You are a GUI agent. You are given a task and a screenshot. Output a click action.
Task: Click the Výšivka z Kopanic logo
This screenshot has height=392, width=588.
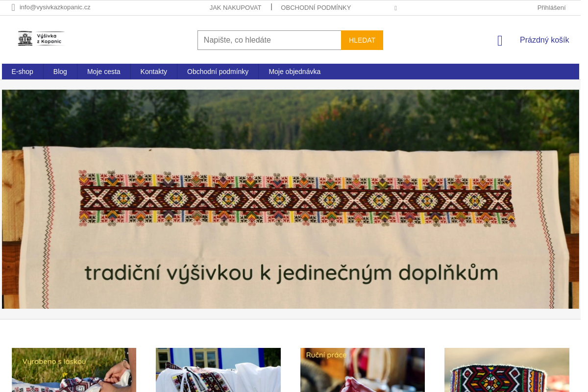41,39
